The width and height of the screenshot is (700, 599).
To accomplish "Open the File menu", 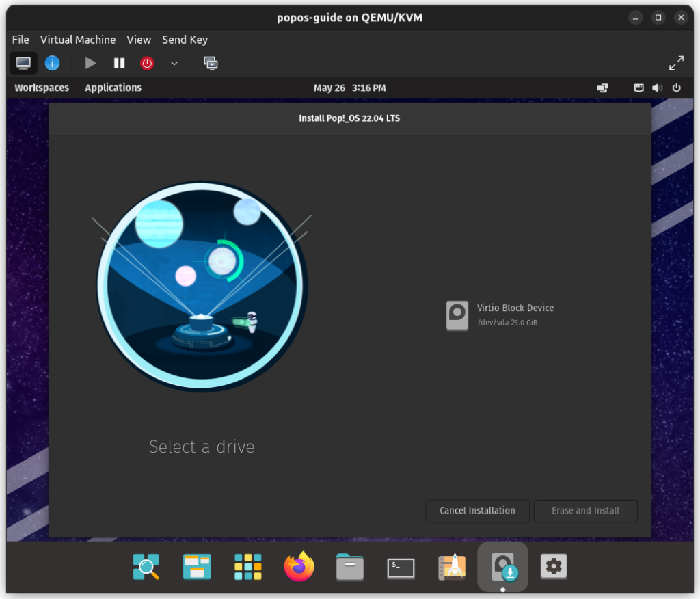I will 21,40.
